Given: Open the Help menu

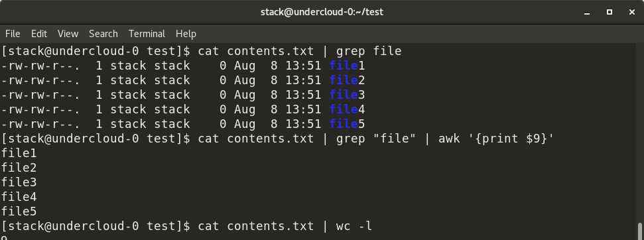Looking at the screenshot, I should [x=186, y=34].
